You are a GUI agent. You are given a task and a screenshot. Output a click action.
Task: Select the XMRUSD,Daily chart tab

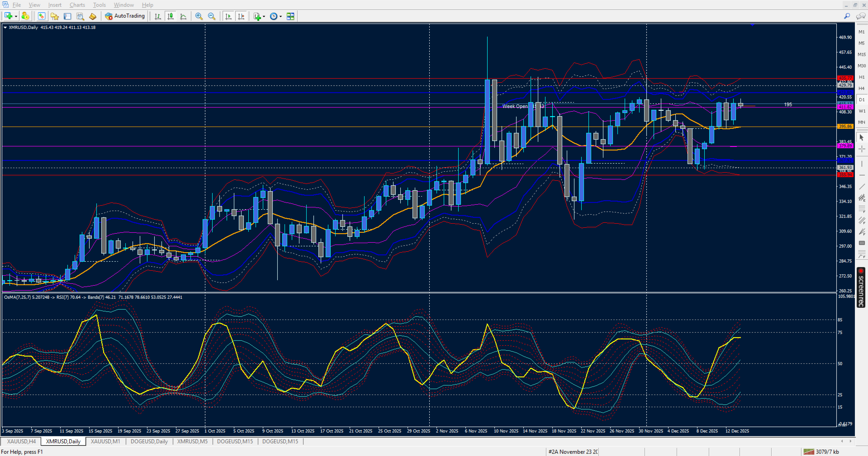(63, 442)
